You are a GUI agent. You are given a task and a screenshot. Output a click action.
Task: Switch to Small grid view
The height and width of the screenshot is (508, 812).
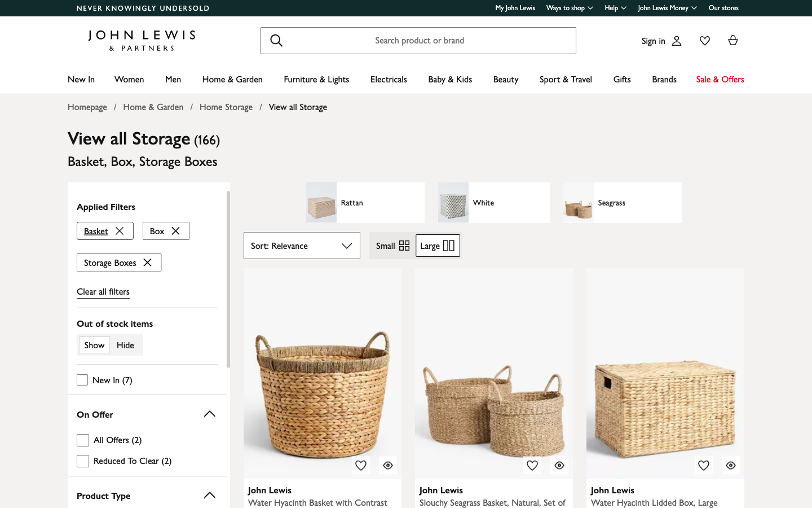pos(392,246)
